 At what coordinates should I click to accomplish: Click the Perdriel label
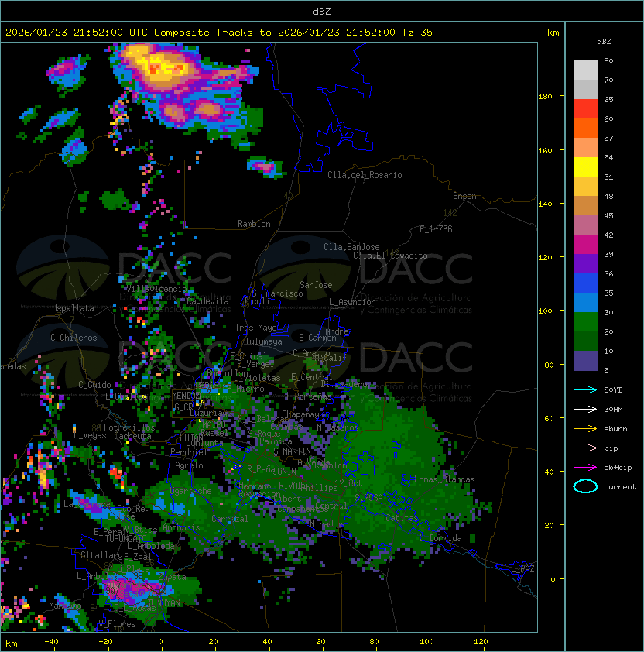[x=189, y=451]
